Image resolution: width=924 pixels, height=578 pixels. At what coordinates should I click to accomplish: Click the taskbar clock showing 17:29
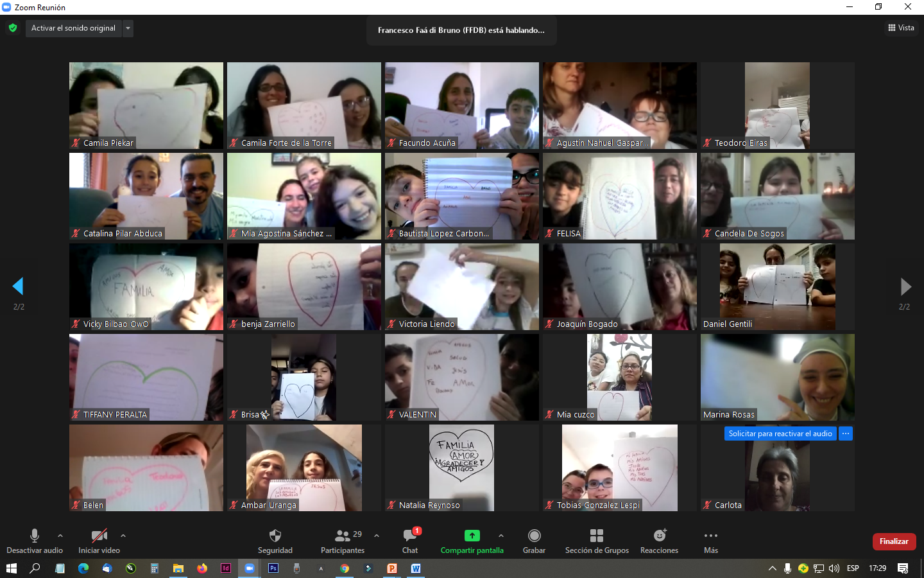877,568
